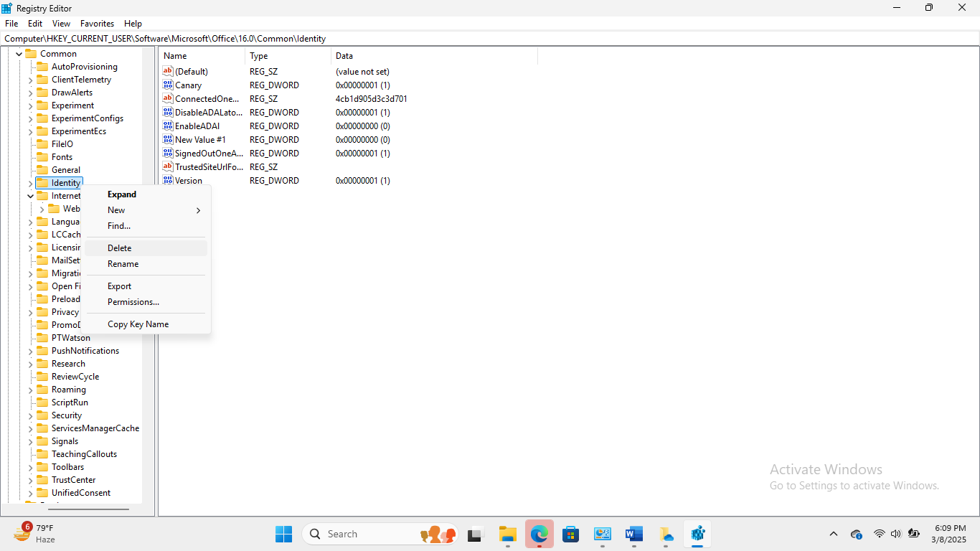Click the Fonts folder icon

click(x=42, y=157)
